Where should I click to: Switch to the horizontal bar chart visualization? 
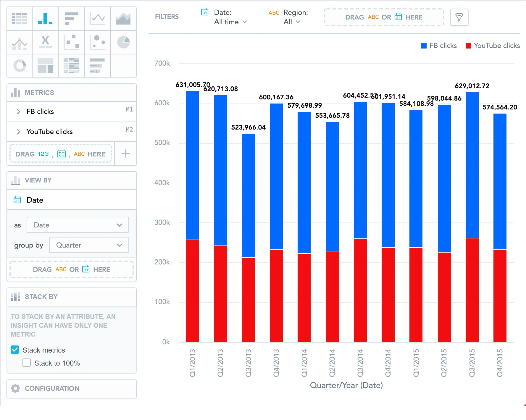pyautogui.click(x=71, y=19)
